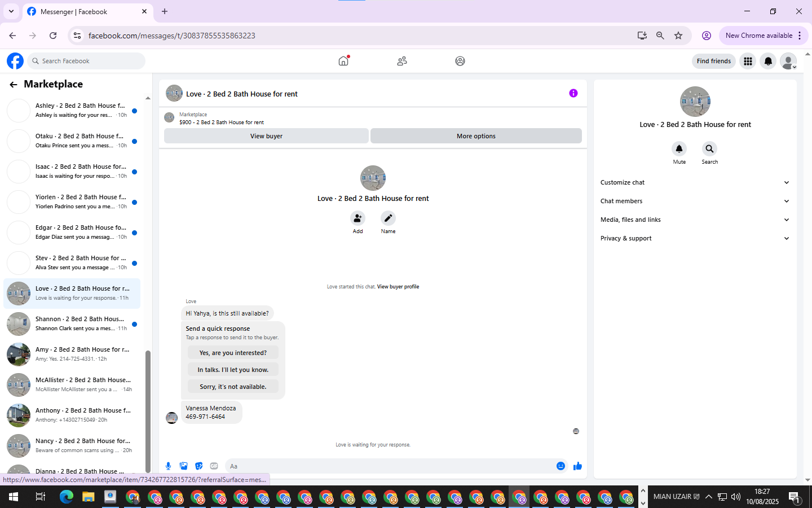View site information icon beside URL
812x508 pixels.
tap(77, 36)
